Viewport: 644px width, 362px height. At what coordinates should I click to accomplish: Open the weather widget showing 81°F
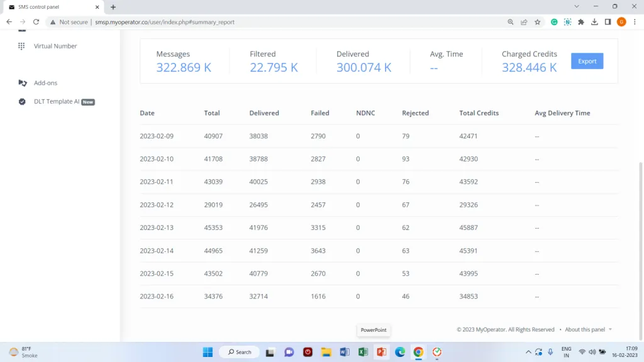[x=24, y=352]
